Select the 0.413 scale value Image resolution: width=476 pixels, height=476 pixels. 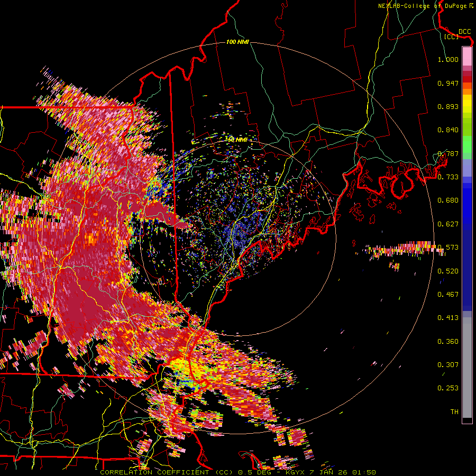[448, 318]
